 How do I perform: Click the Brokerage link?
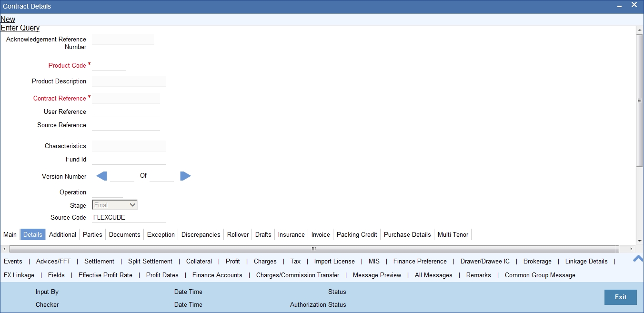tap(537, 261)
